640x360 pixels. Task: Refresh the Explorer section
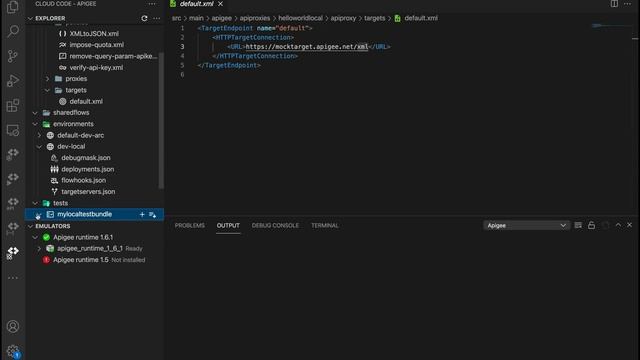tap(144, 18)
